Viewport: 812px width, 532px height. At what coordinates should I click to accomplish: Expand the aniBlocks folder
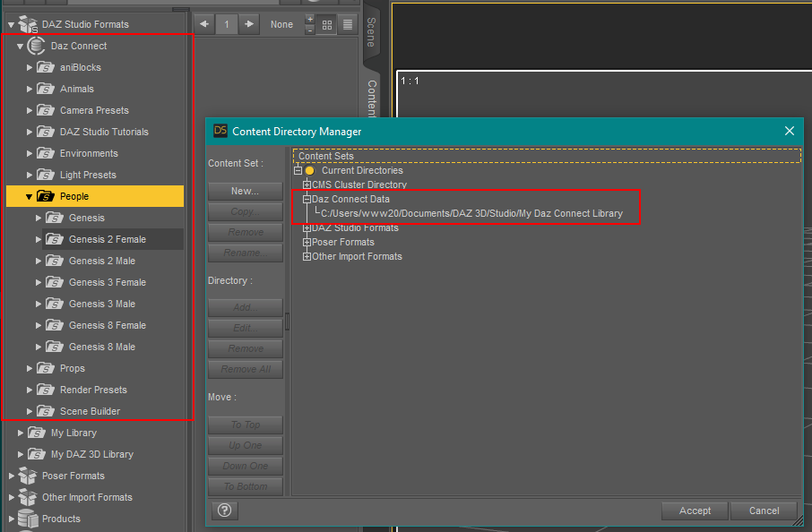pyautogui.click(x=30, y=67)
